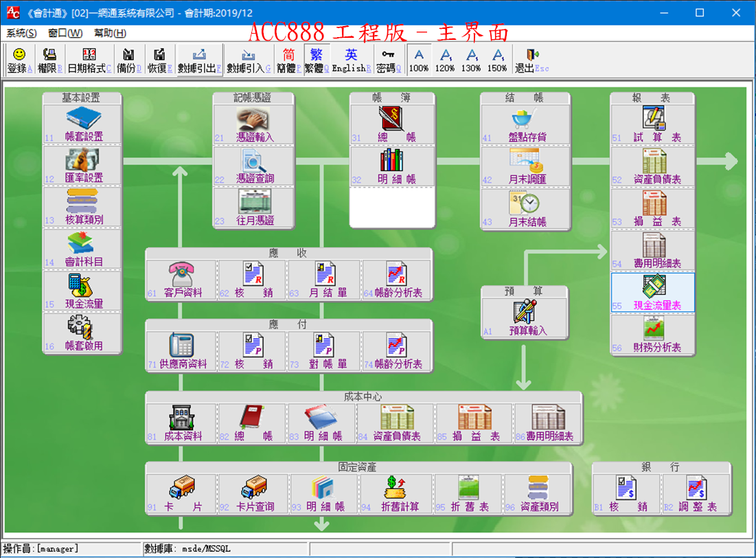
Task: Open 客戶資料 customer records
Action: 181,276
